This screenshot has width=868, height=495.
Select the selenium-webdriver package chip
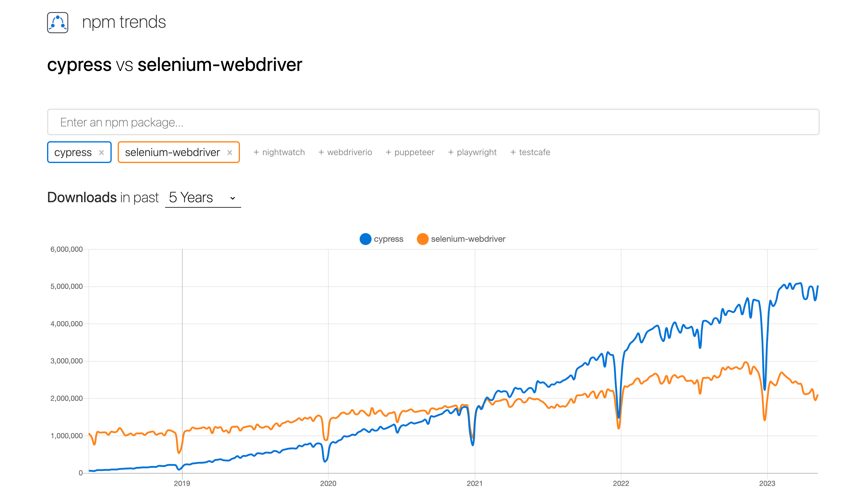tap(172, 152)
